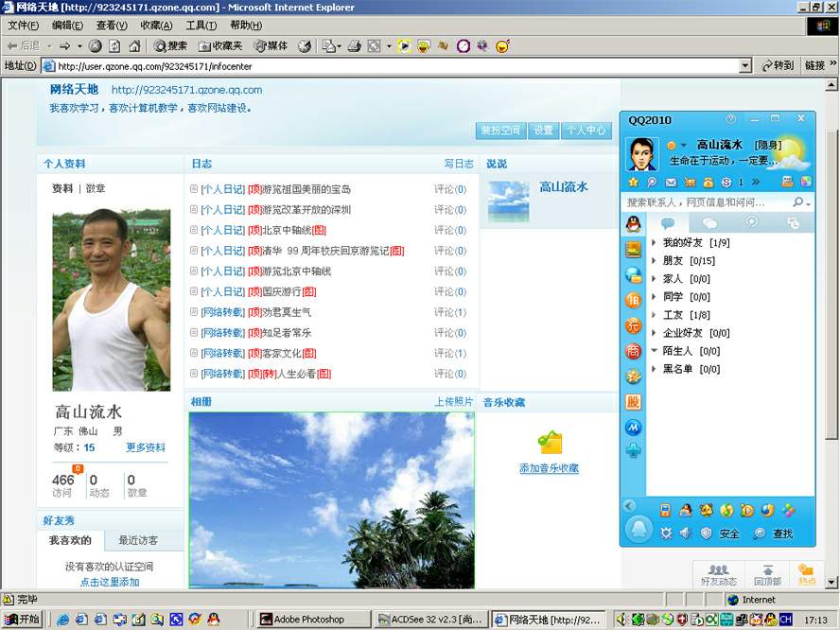The height and width of the screenshot is (630, 840).
Task: Go to IE Home page icon
Action: (134, 46)
